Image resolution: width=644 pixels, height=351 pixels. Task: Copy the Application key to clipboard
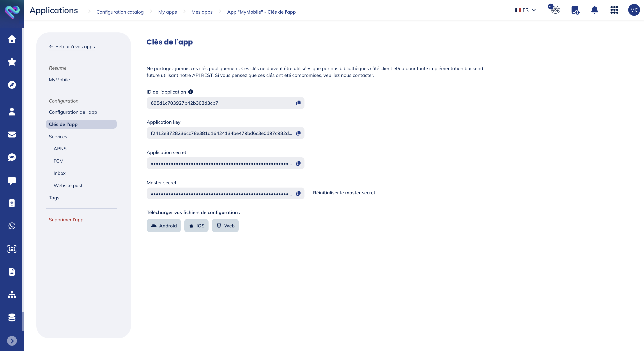pos(298,133)
